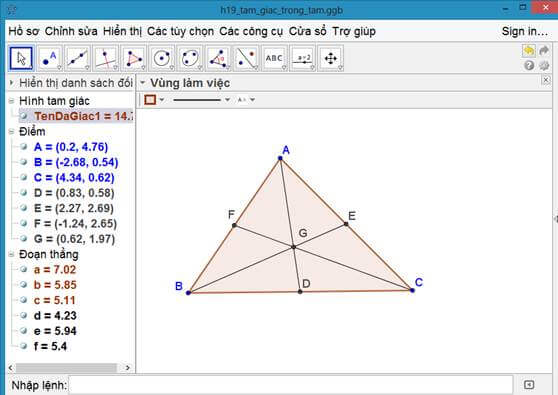
Task: Choose the Line through two points tool
Action: (78, 58)
